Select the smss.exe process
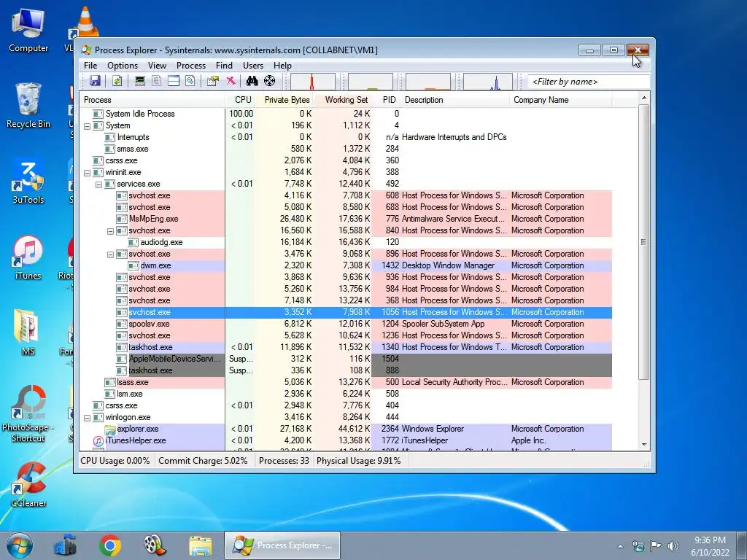Image resolution: width=747 pixels, height=560 pixels. 346,149
